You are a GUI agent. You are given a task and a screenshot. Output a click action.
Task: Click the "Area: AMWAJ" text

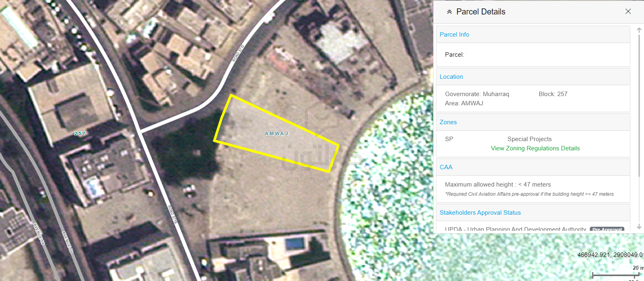point(464,103)
